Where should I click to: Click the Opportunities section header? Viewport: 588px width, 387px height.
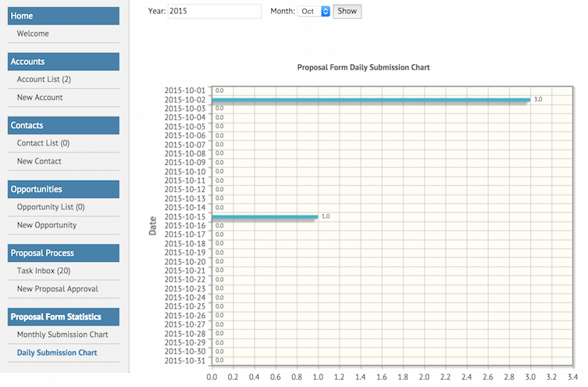coord(63,189)
